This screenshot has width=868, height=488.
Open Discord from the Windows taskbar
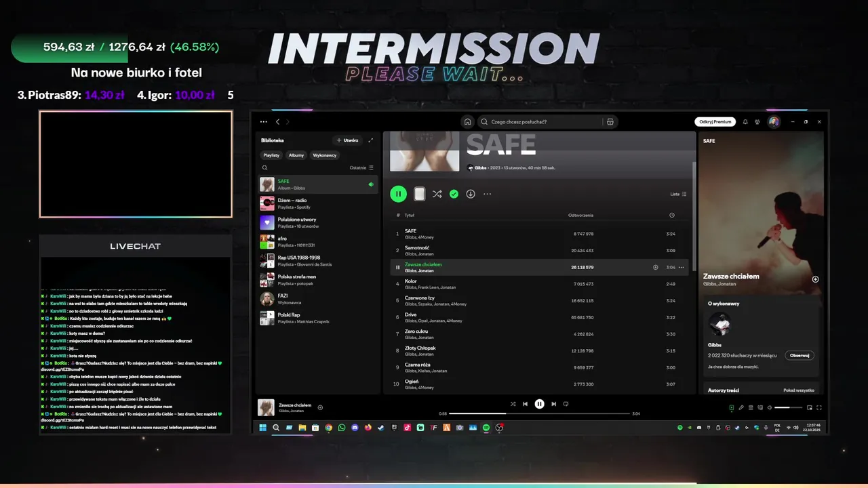[355, 428]
